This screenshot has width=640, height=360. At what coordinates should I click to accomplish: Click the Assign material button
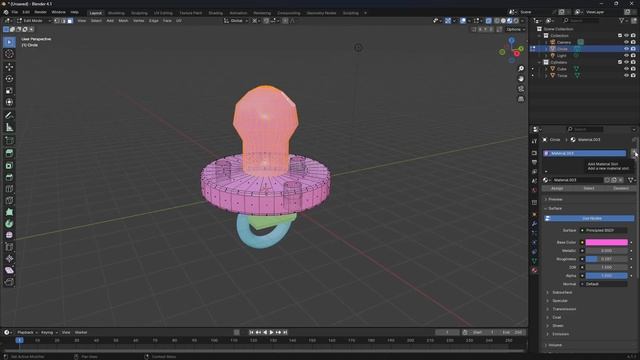pos(557,189)
